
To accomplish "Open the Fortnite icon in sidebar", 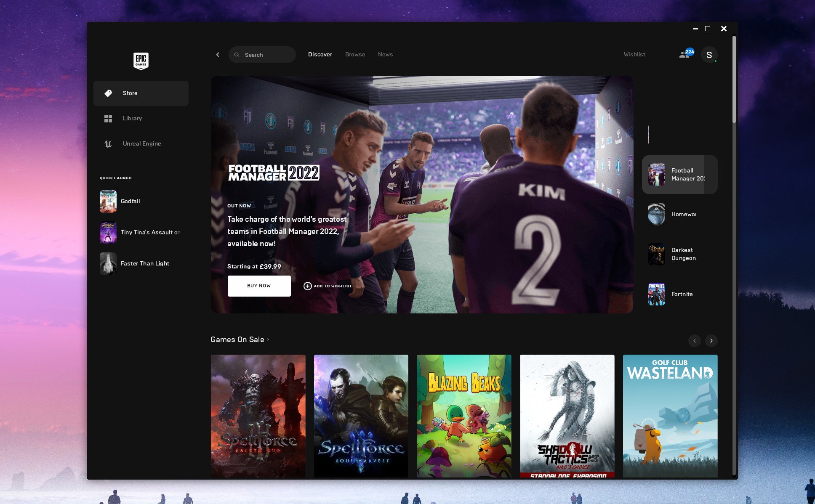I will (x=657, y=293).
